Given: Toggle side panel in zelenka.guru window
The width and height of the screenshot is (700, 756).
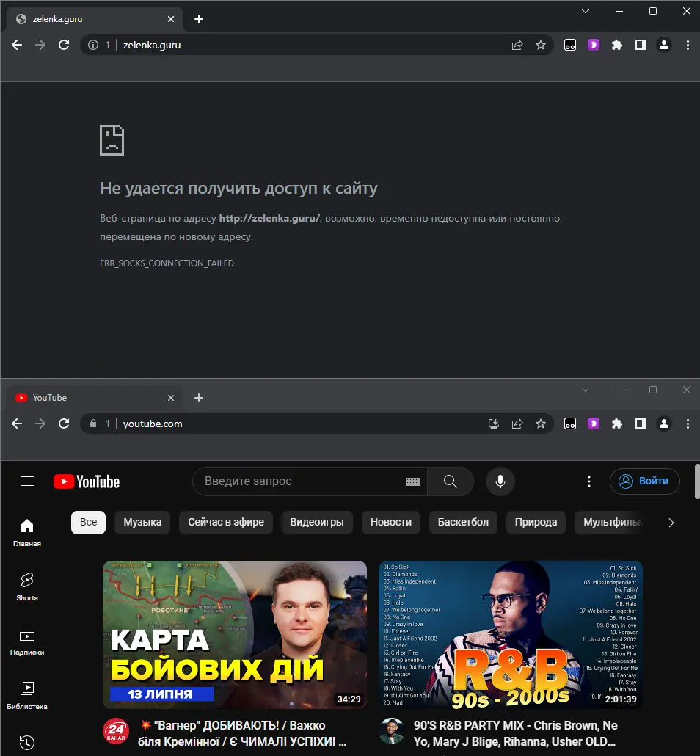Looking at the screenshot, I should coord(641,45).
